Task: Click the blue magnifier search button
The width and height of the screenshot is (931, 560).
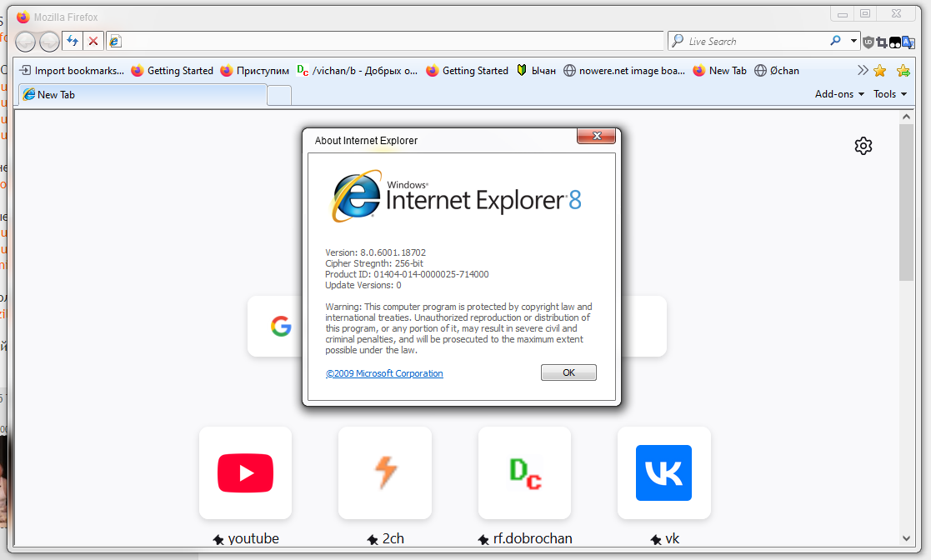Action: pos(835,41)
